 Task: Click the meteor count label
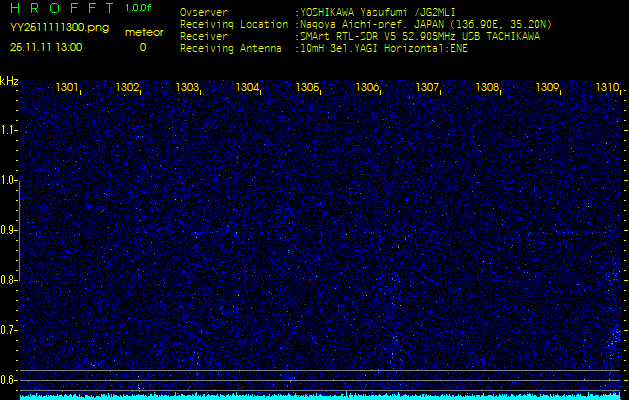(x=143, y=32)
